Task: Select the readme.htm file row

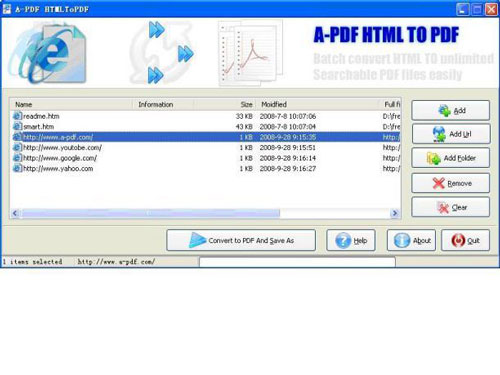Action: click(205, 116)
